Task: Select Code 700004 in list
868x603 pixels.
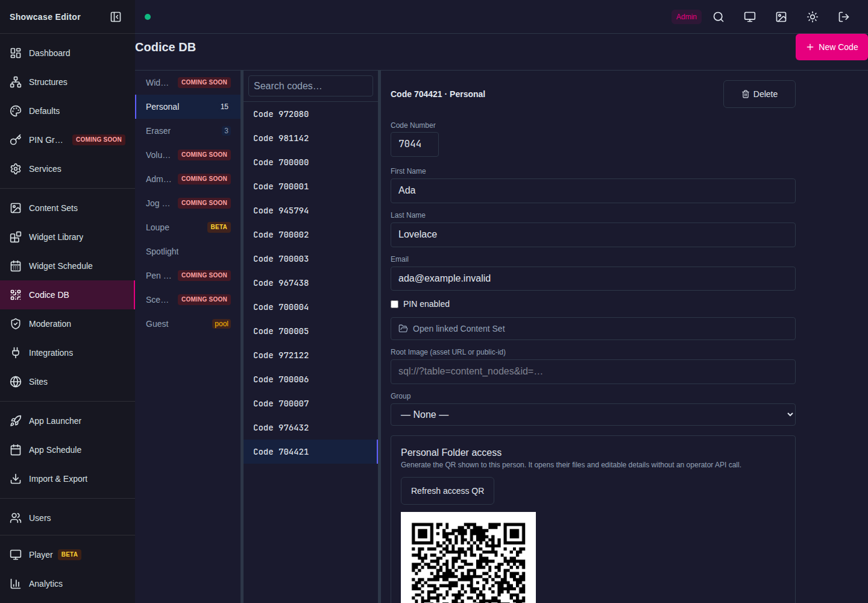Action: [x=310, y=307]
